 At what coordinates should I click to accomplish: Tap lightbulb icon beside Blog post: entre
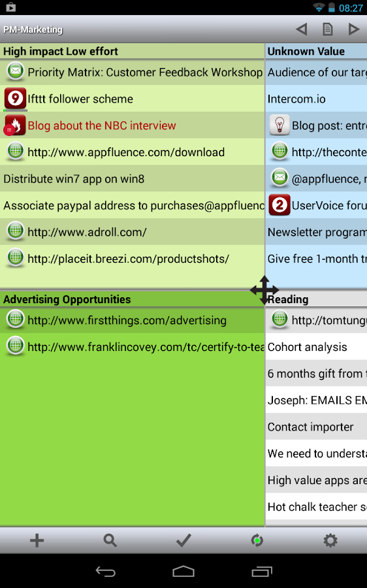279,125
